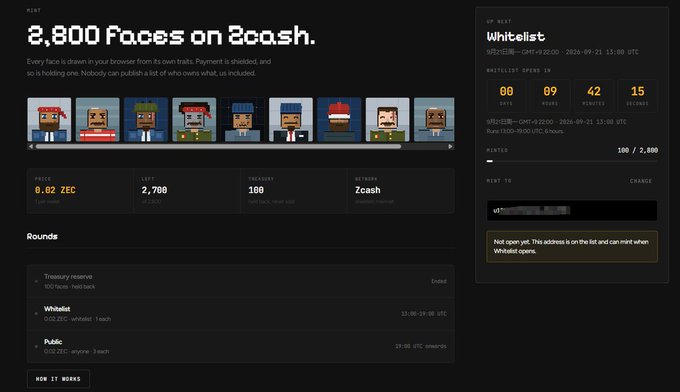Screen dimensions: 680x392
Task: Select the bearded face with red and white beanie
Action: click(x=339, y=120)
